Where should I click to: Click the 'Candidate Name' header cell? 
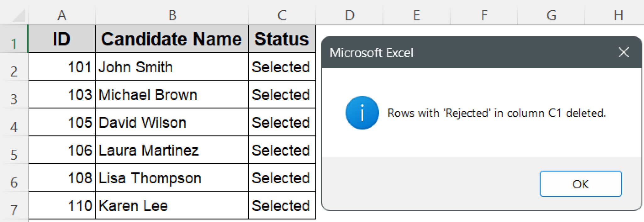(172, 39)
